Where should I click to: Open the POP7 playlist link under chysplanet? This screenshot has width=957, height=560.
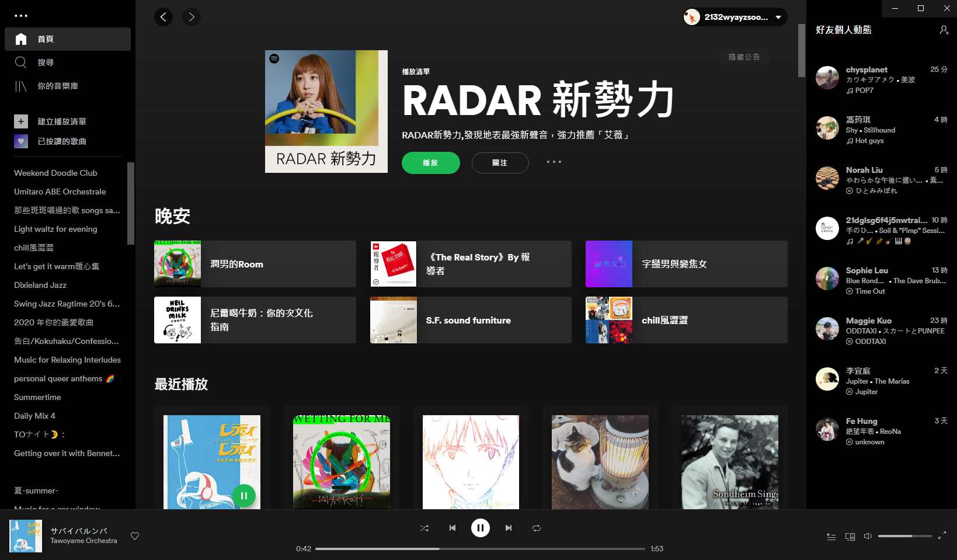[864, 91]
